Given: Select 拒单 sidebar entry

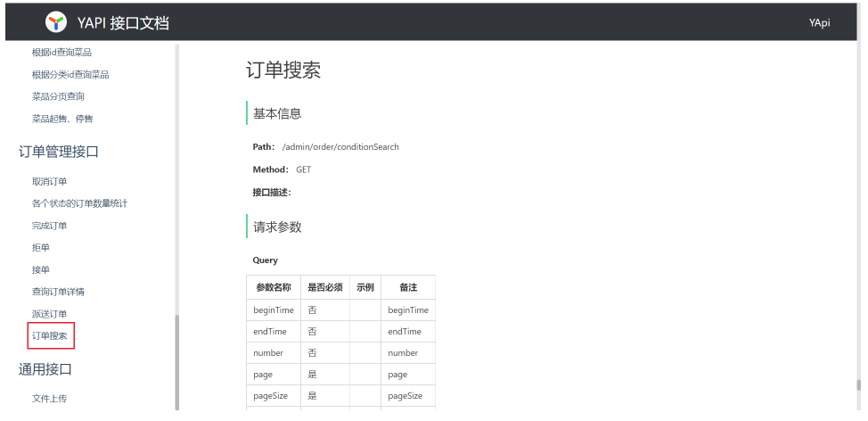Looking at the screenshot, I should (40, 248).
